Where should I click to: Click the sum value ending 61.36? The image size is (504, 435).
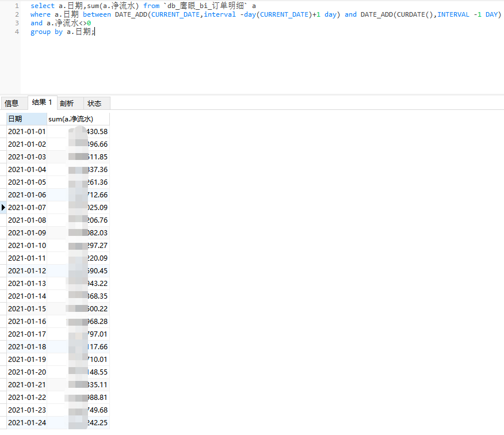[78, 182]
